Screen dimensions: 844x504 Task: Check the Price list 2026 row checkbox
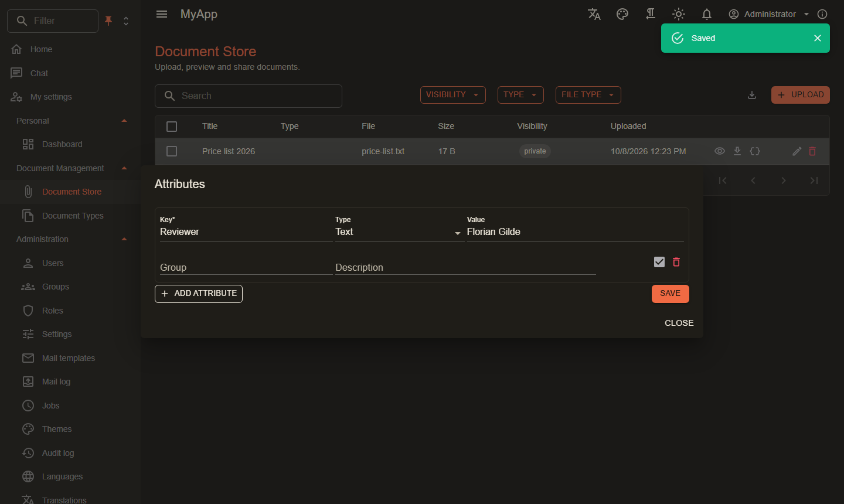point(172,151)
